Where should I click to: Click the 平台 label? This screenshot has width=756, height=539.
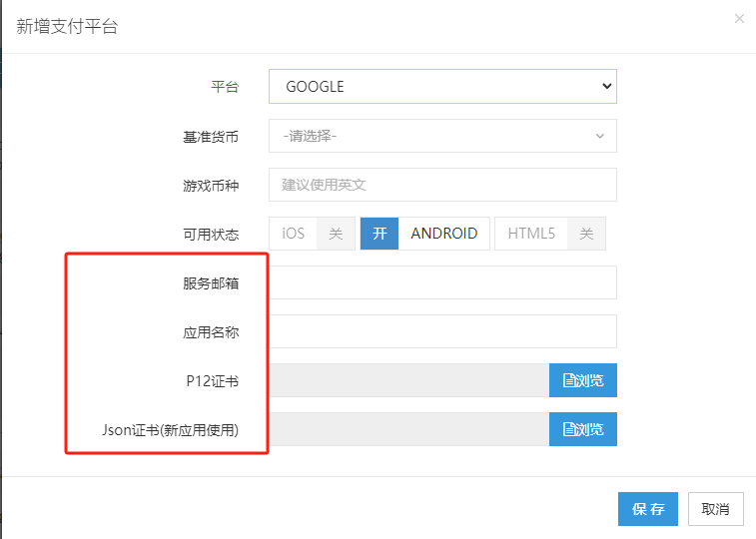(x=225, y=87)
